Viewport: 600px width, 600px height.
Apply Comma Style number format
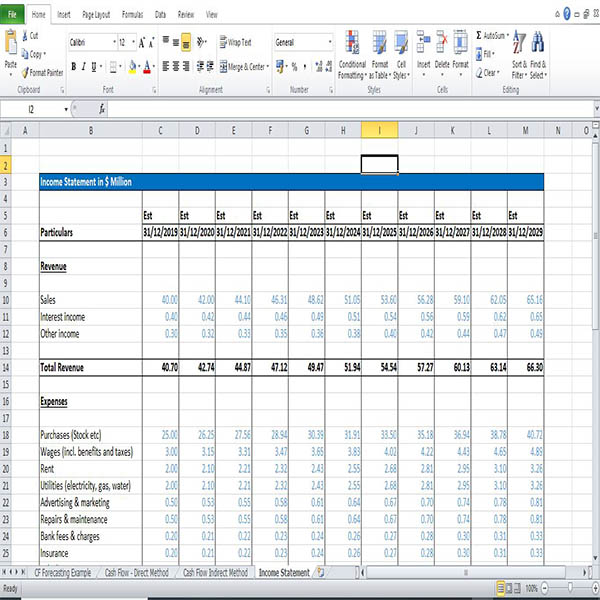305,67
